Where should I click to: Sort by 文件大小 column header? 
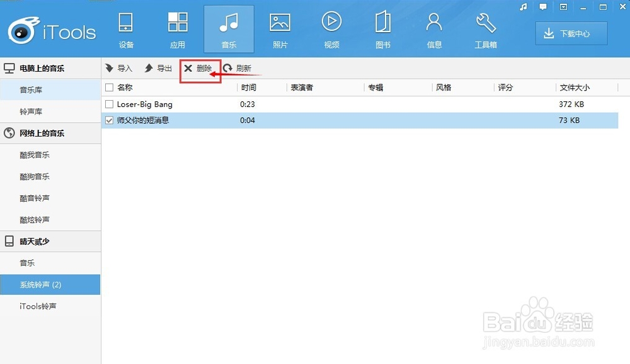[575, 87]
